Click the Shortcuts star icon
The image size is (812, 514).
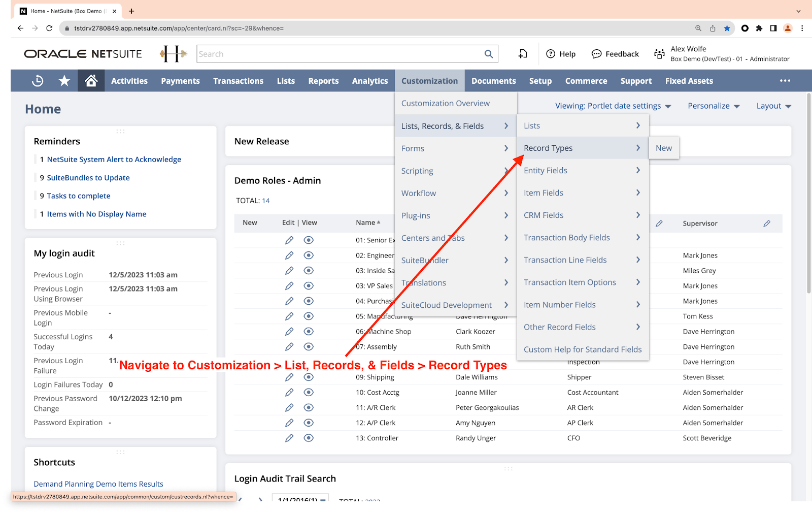(x=64, y=81)
